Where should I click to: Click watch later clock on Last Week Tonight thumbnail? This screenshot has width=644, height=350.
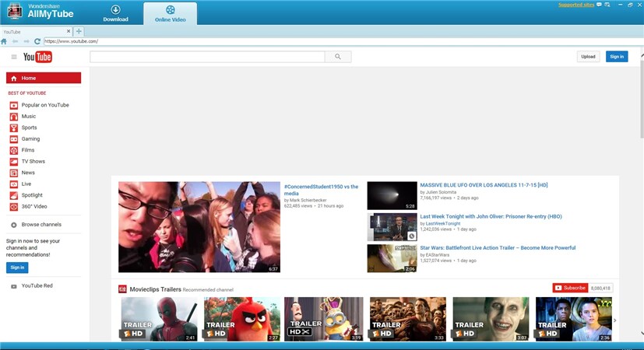411,236
